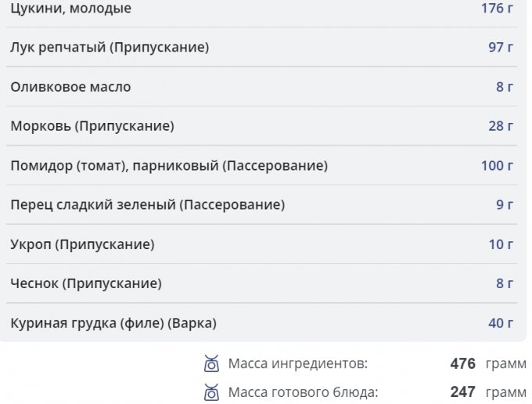Click the 40 г chicken breast weight
532x404 pixels.
[x=501, y=323]
